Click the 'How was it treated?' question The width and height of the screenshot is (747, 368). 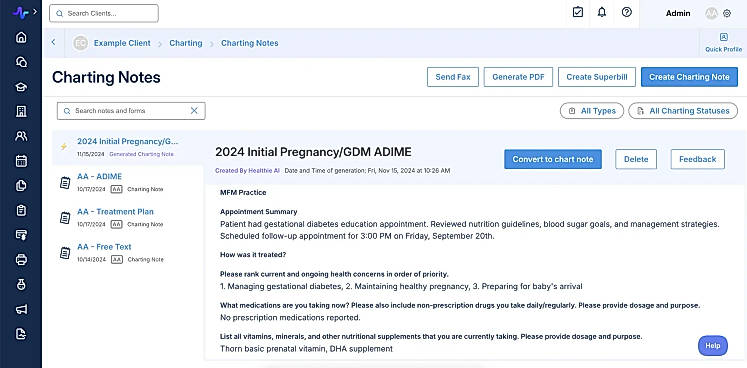(x=253, y=255)
